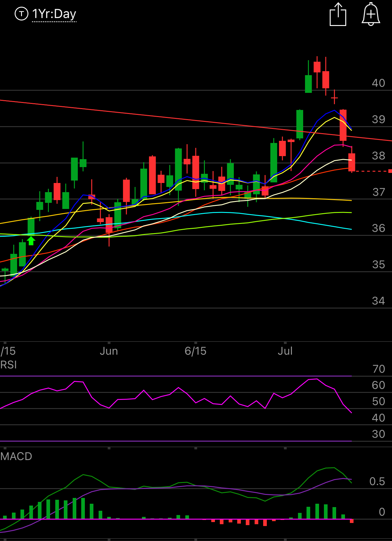Select the MACD indicator label

coord(16,456)
